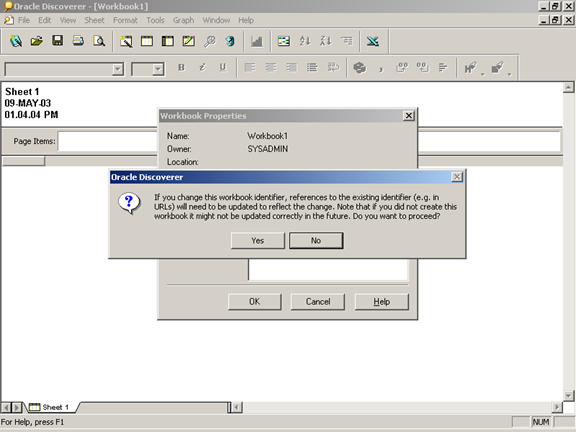Click the Edit Sheet pencil icon

click(189, 41)
